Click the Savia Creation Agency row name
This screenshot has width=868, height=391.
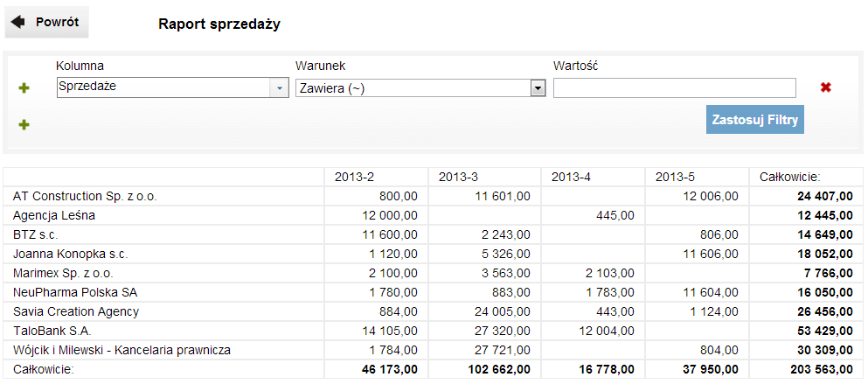pyautogui.click(x=76, y=311)
